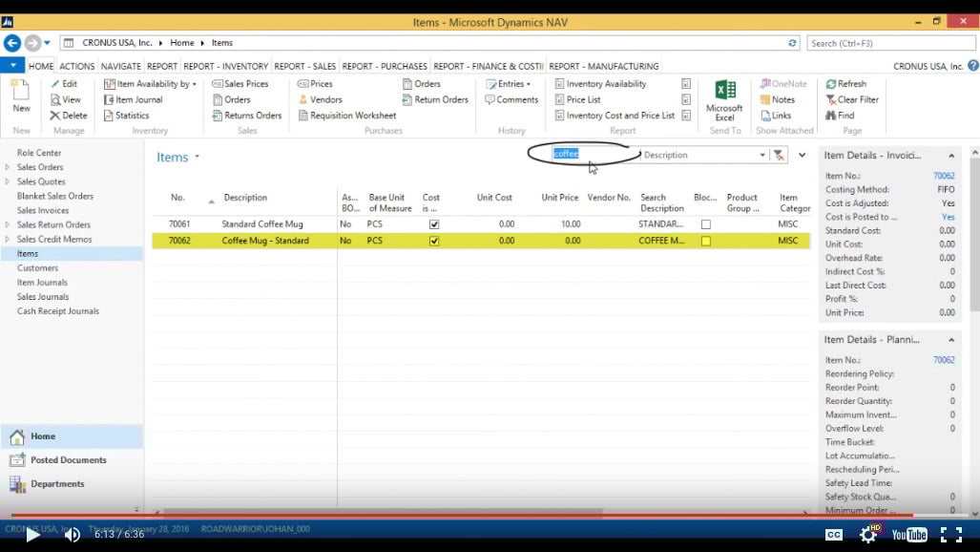Open Notes for the item
Screen dimensions: 980x552
[777, 99]
